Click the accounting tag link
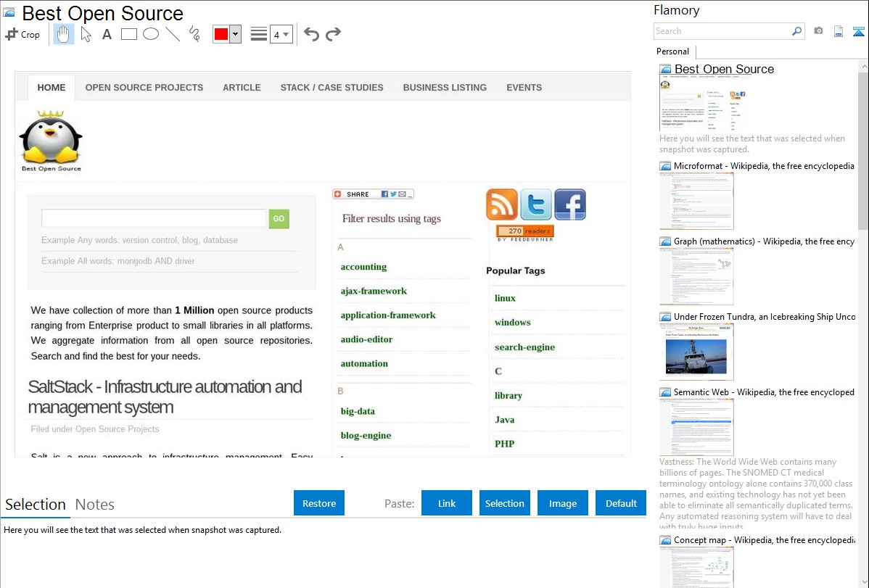This screenshot has height=588, width=869. tap(363, 267)
